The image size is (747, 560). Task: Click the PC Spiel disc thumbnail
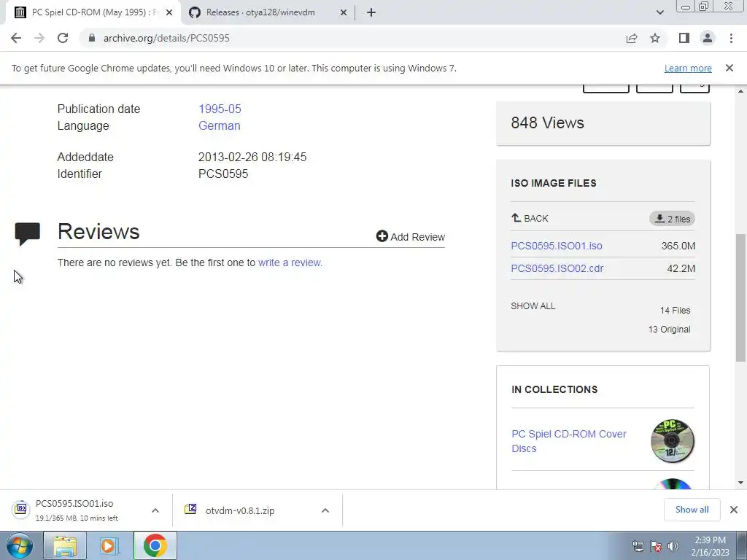[x=672, y=441]
